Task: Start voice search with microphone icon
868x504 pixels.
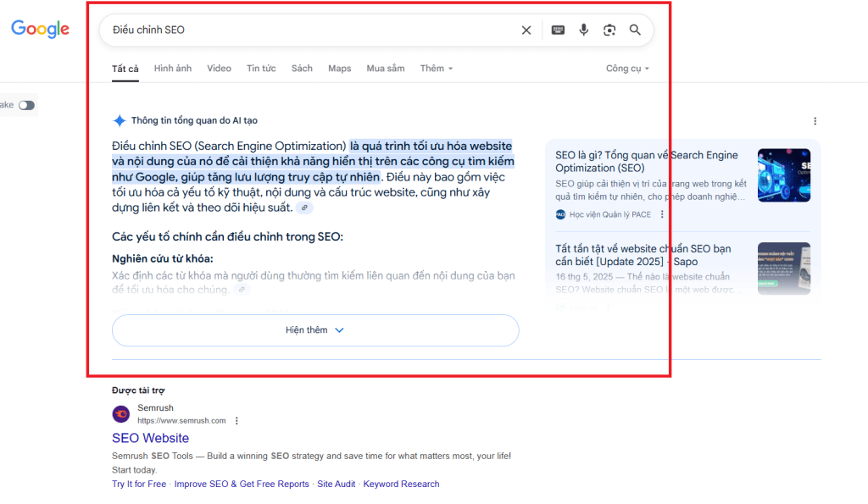Action: click(584, 30)
